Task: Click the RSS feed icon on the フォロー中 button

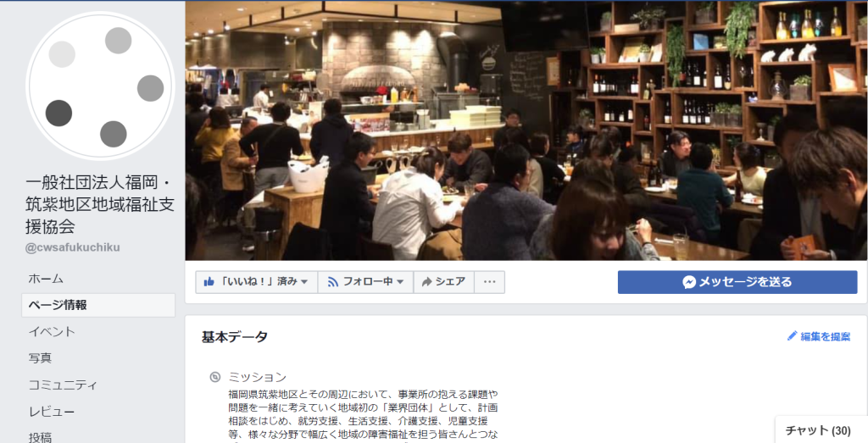Action: coord(332,282)
